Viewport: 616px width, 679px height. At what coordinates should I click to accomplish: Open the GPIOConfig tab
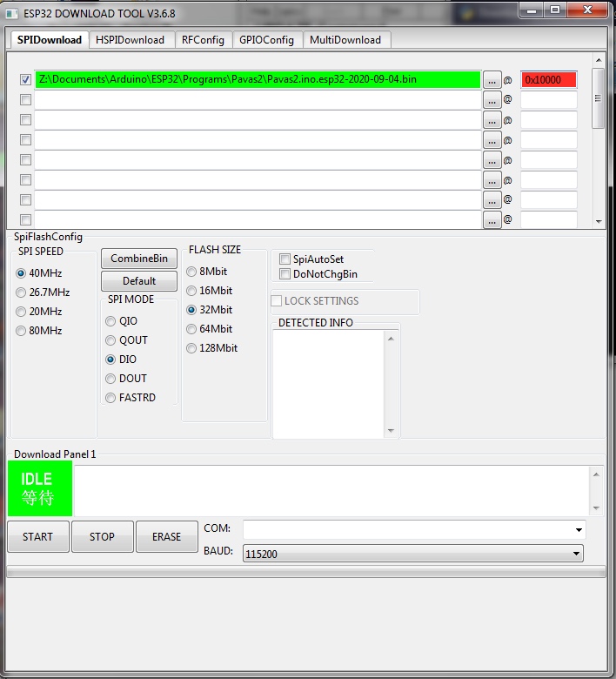(267, 40)
